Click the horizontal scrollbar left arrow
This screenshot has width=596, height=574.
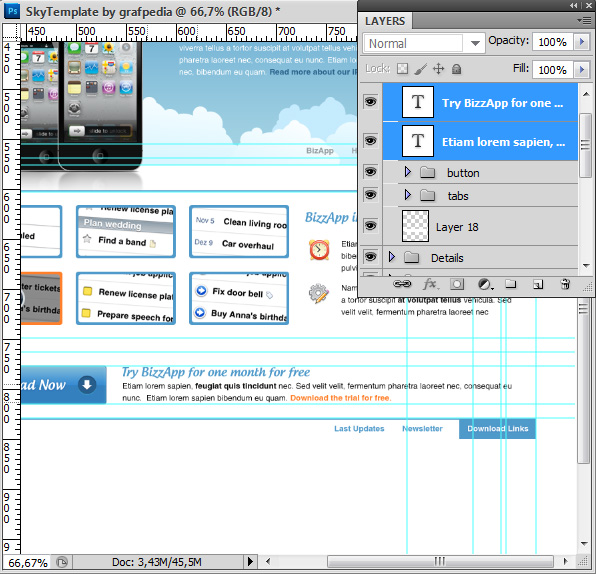pyautogui.click(x=268, y=561)
